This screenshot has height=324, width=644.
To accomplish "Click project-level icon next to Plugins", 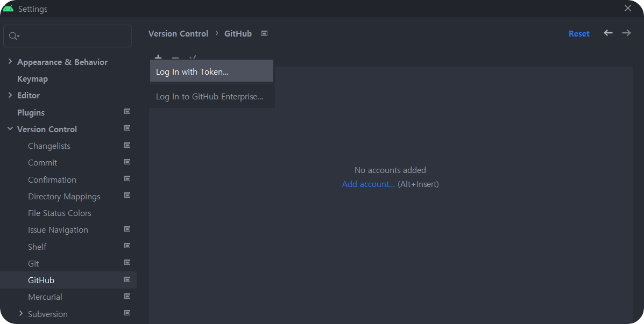I will point(128,111).
